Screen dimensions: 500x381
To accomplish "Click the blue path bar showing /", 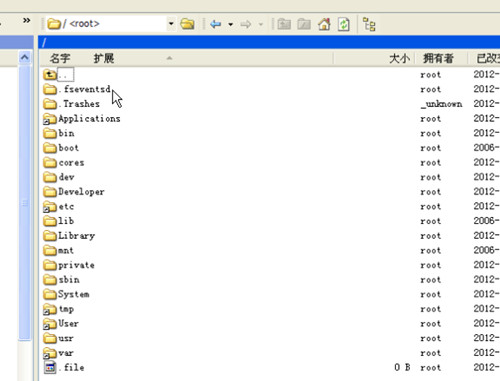I will (269, 42).
